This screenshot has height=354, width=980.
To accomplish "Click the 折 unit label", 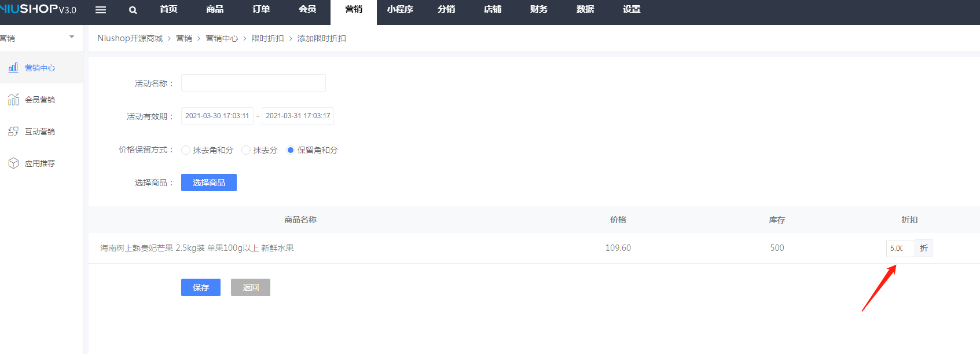I will (924, 248).
